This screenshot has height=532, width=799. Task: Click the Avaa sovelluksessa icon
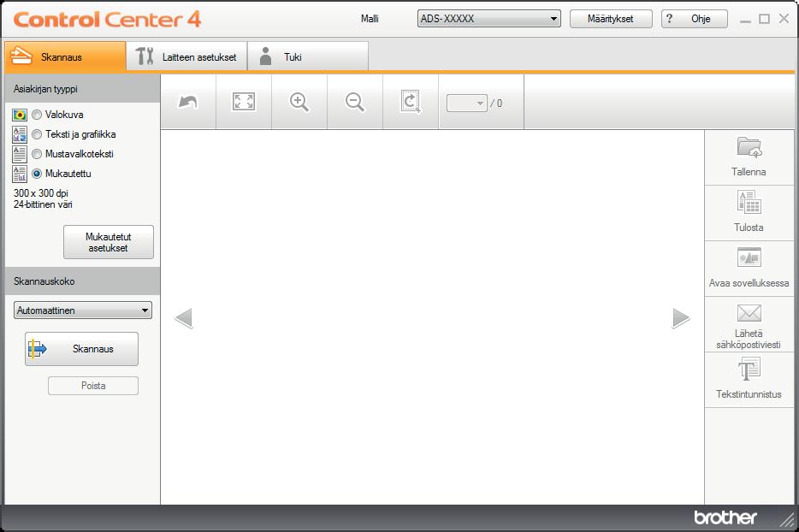click(749, 257)
